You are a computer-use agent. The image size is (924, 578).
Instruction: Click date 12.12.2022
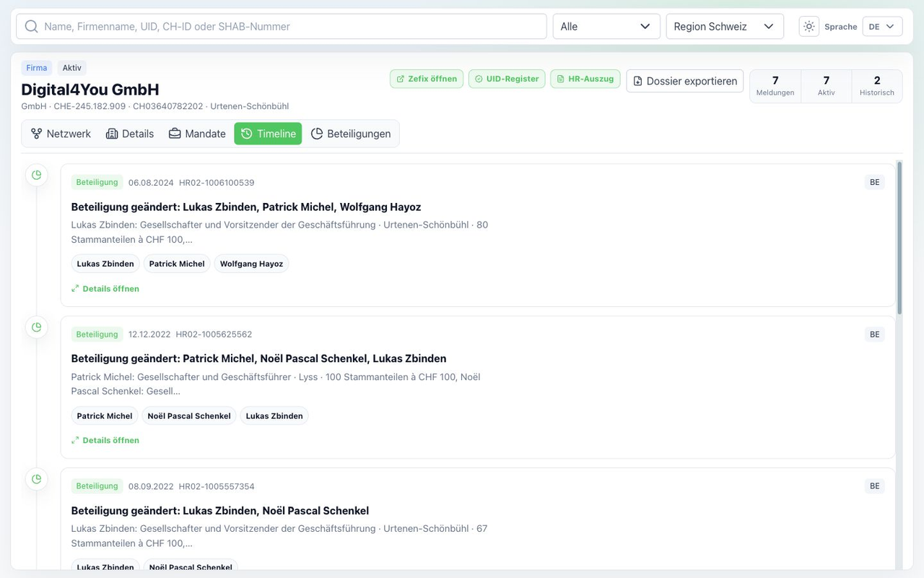pyautogui.click(x=149, y=335)
